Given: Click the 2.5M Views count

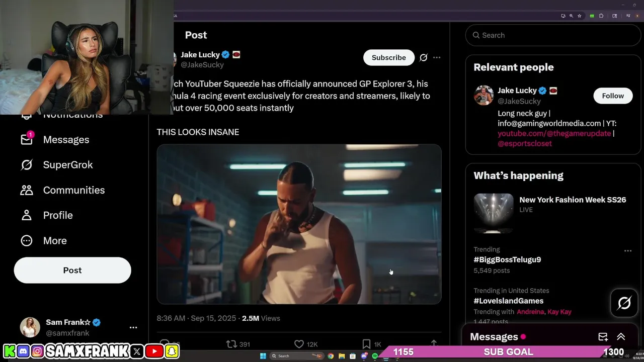Looking at the screenshot, I should click(261, 318).
